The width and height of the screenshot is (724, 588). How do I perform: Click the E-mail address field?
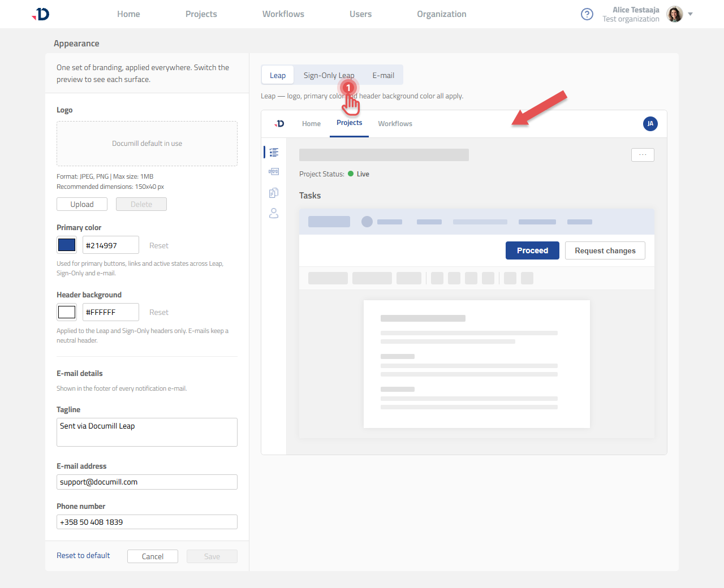pyautogui.click(x=147, y=482)
